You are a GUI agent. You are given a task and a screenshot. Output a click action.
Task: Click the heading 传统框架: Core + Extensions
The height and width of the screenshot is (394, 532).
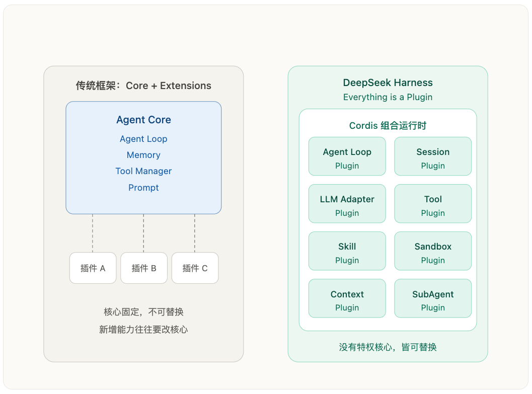click(x=143, y=86)
